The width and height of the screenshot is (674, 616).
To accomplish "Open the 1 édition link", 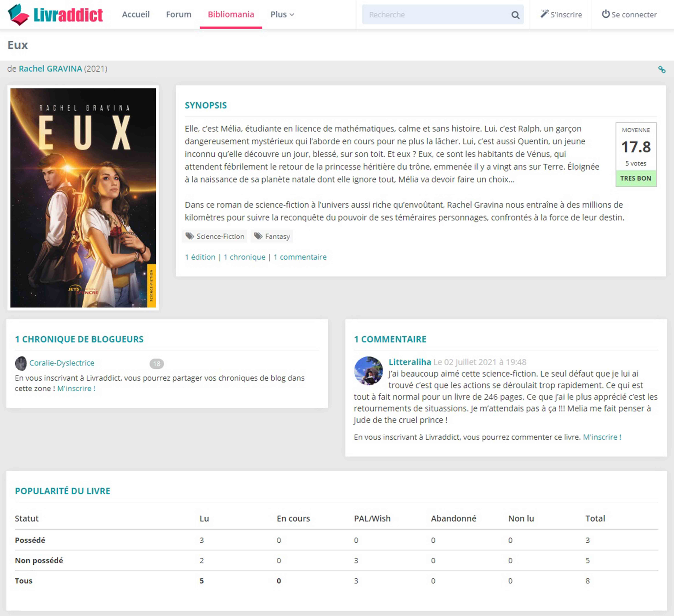I will point(200,257).
